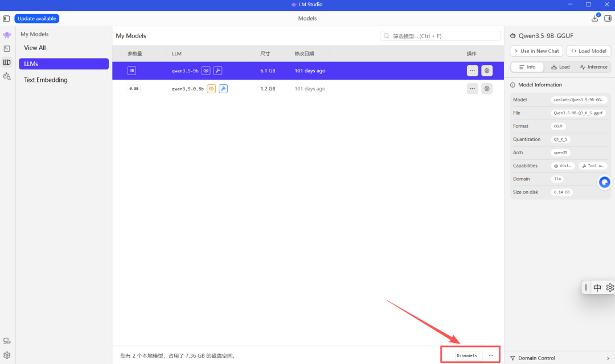Click the Qwen3.5-9B-Q3_K_S.gguf file value
Screen dimensions: 615x364
(578, 113)
